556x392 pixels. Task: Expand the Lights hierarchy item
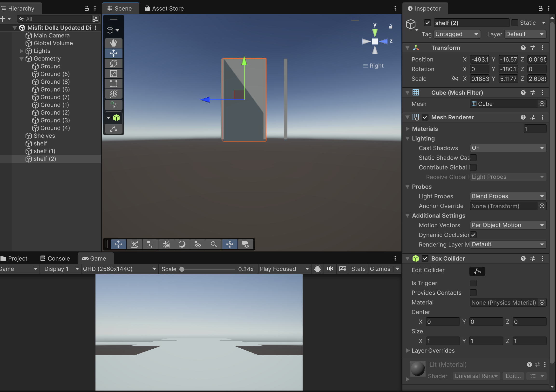[21, 51]
